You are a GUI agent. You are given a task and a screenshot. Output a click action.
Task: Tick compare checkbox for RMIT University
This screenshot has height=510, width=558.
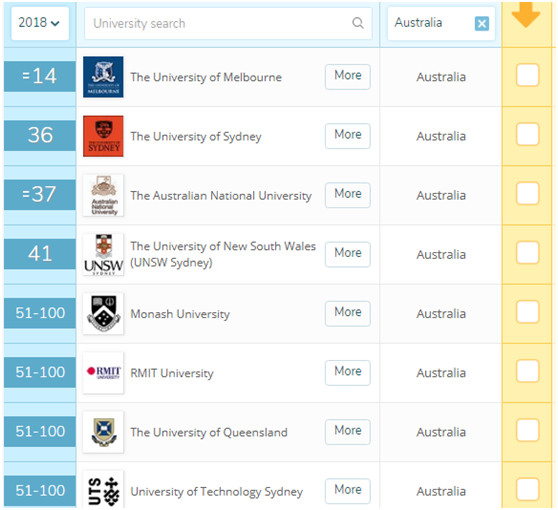pyautogui.click(x=527, y=371)
